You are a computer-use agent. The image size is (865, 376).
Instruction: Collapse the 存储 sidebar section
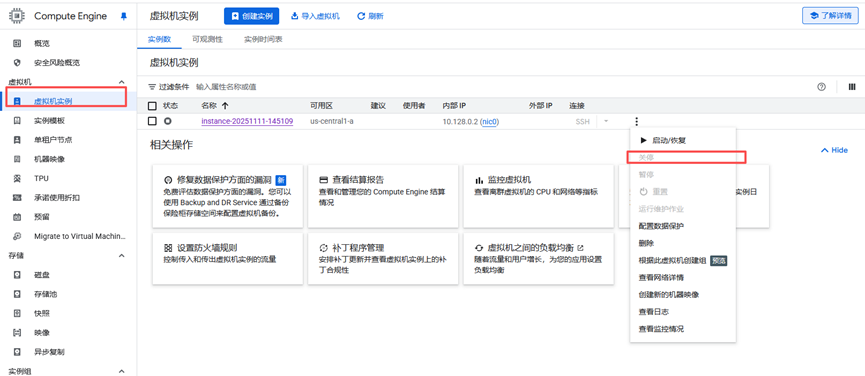coord(122,256)
